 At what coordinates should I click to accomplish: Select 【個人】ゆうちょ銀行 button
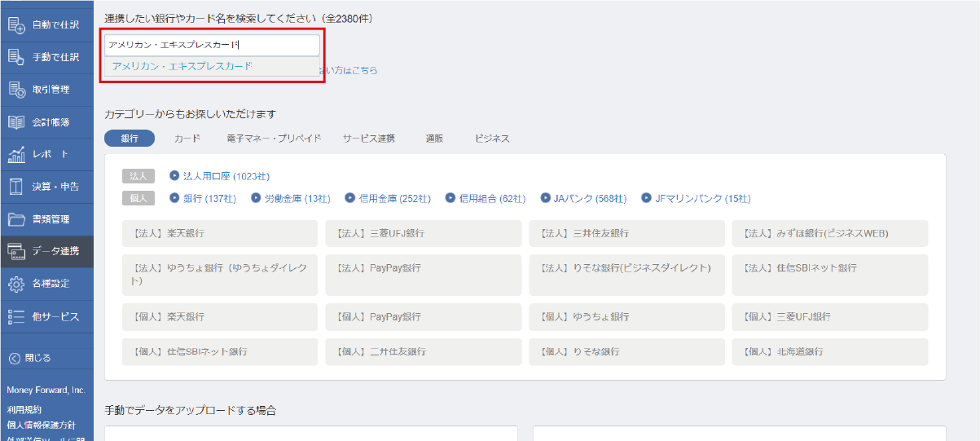coord(626,317)
